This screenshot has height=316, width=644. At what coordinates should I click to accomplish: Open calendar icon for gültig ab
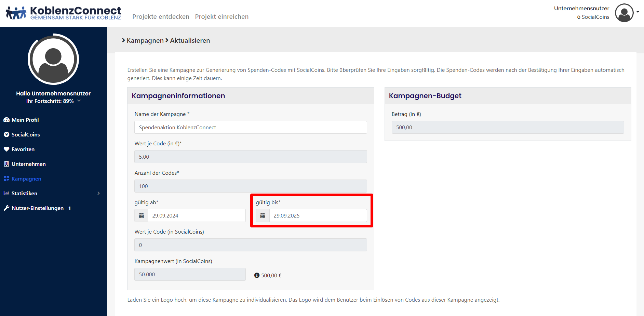point(141,216)
